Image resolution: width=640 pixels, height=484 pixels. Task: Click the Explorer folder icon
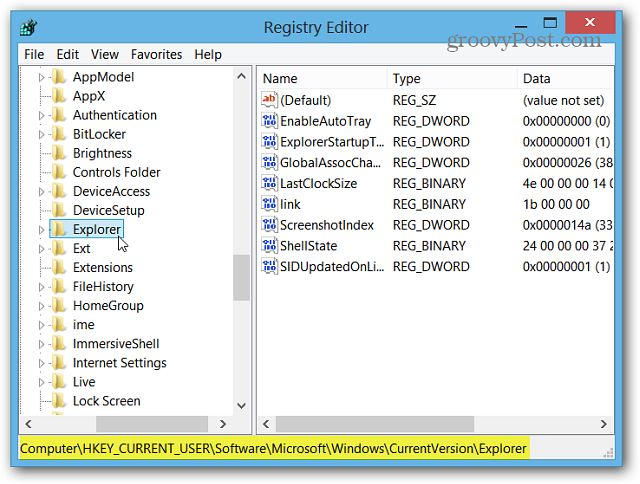(60, 229)
